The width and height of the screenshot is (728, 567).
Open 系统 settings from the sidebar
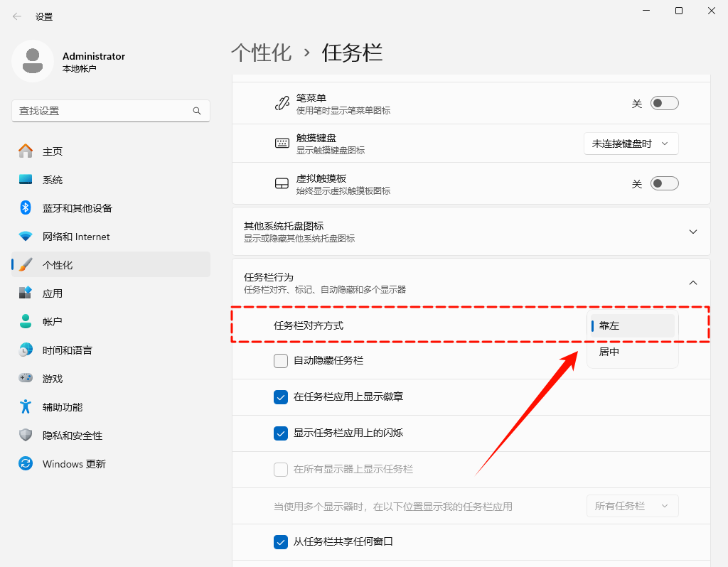[50, 179]
